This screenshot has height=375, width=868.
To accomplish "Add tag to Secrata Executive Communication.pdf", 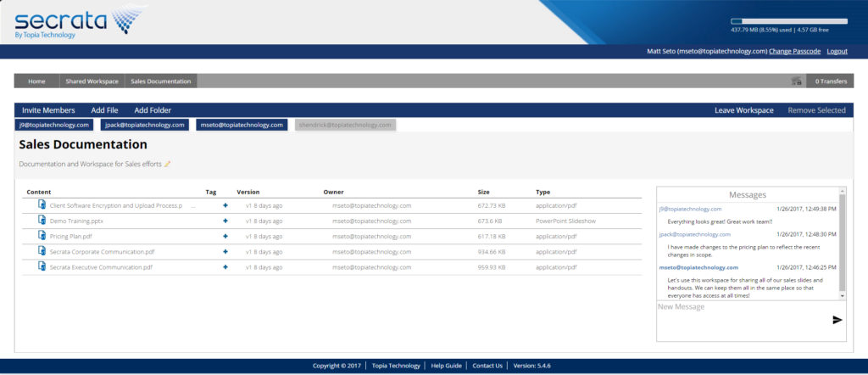I will click(225, 267).
